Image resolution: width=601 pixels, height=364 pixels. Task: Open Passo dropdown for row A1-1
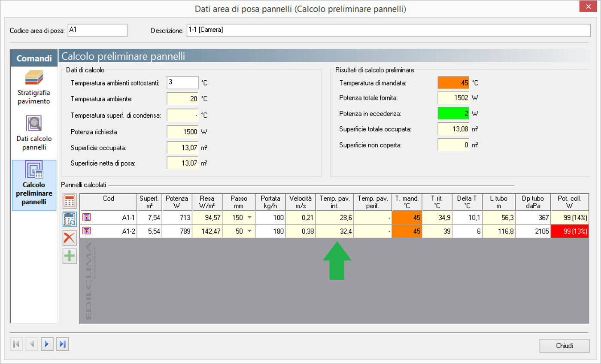(x=250, y=218)
